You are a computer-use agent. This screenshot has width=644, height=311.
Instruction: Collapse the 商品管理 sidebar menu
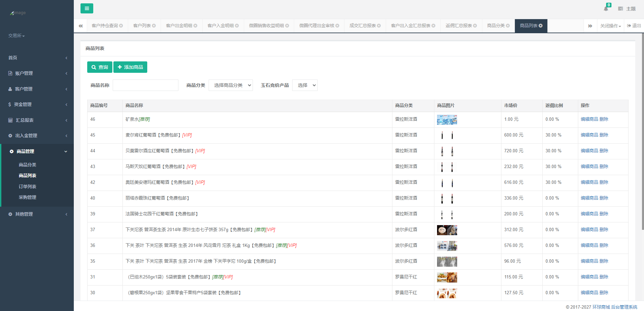tap(37, 151)
